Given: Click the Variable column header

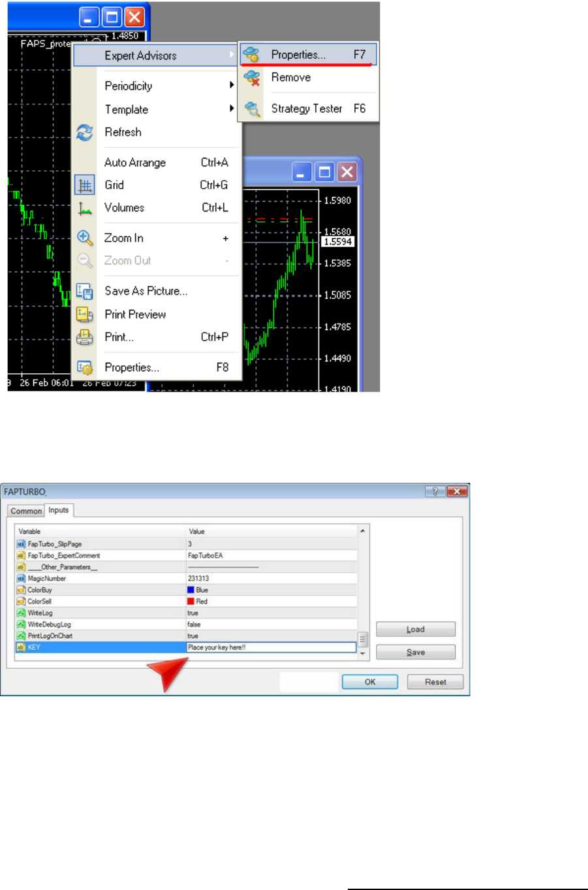Looking at the screenshot, I should (101, 531).
